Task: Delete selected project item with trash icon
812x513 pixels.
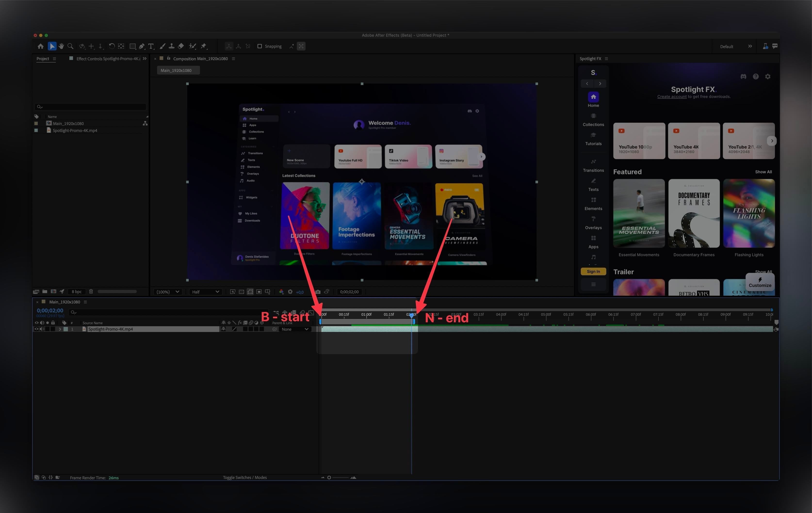Action: pyautogui.click(x=91, y=292)
